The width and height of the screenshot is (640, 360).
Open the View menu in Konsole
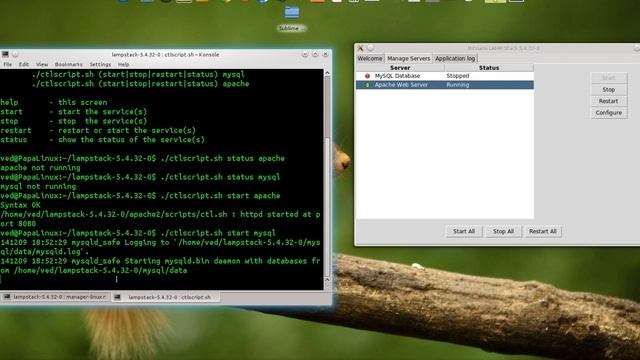(x=42, y=64)
